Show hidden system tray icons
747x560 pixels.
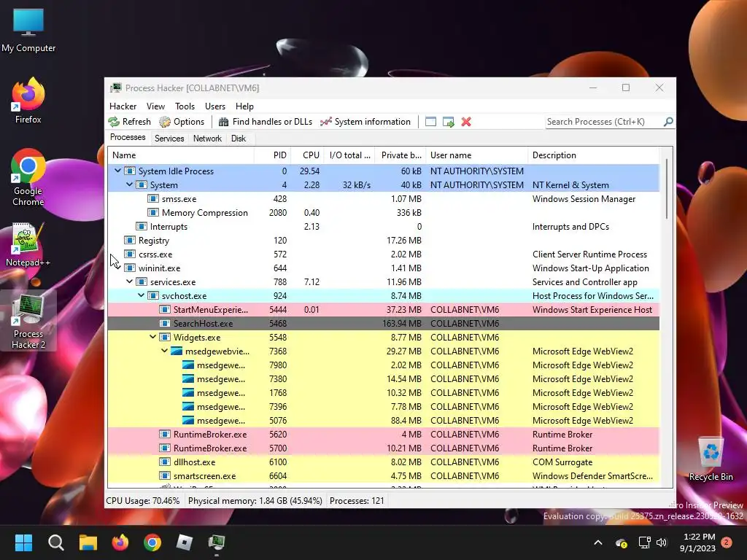(x=598, y=542)
